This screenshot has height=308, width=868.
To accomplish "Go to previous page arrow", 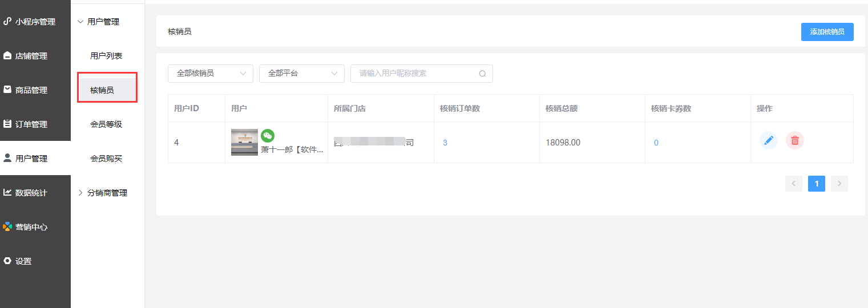I will pos(793,184).
